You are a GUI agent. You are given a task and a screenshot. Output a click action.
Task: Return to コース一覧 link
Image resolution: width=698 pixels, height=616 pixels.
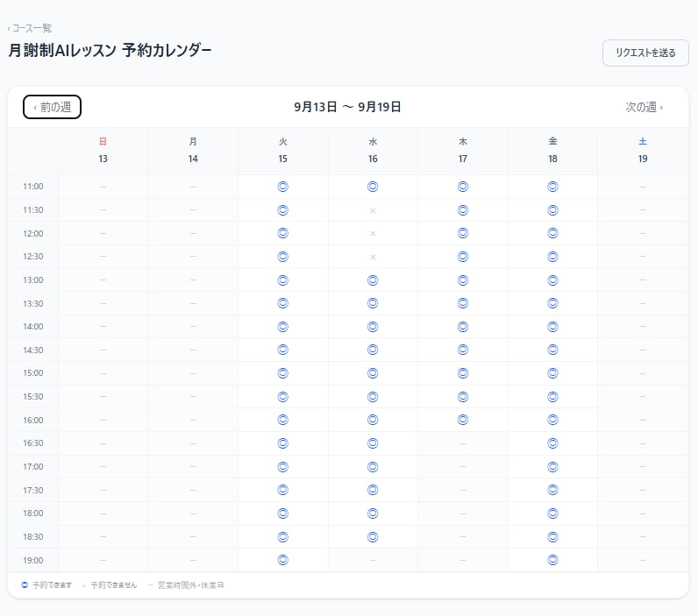tap(30, 28)
